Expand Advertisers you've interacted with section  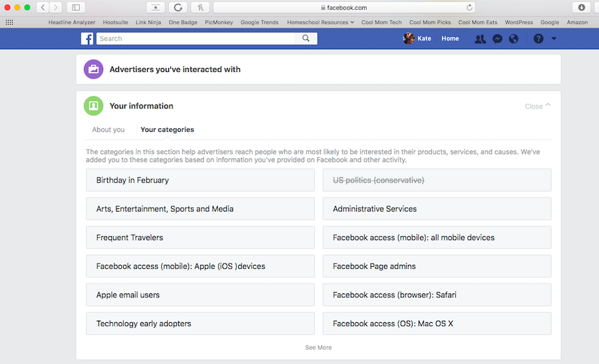pos(318,69)
